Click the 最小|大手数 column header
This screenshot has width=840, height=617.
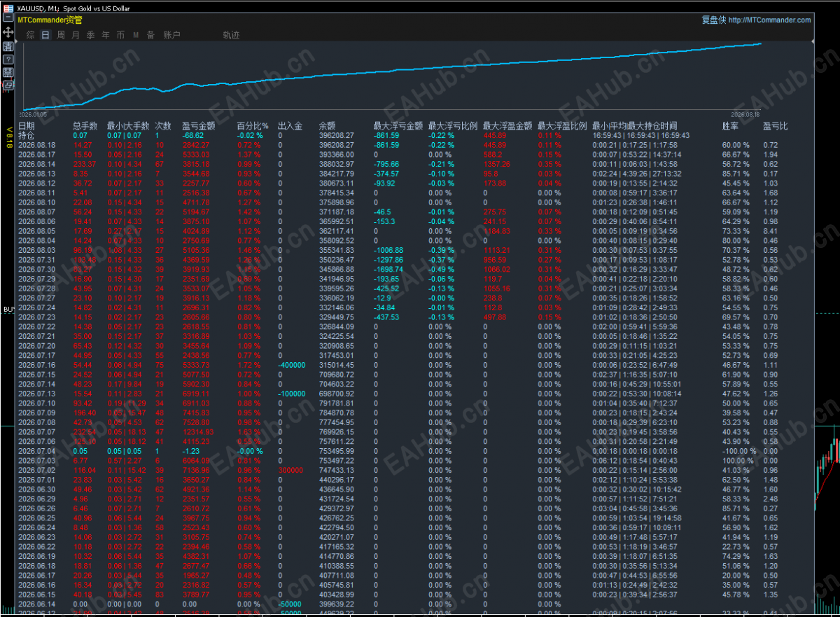[127, 126]
